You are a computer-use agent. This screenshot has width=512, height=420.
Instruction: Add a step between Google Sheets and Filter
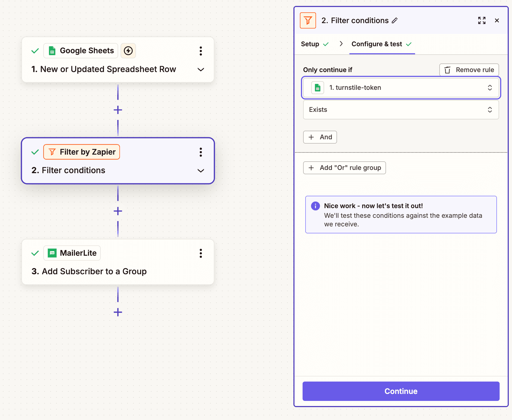[118, 110]
